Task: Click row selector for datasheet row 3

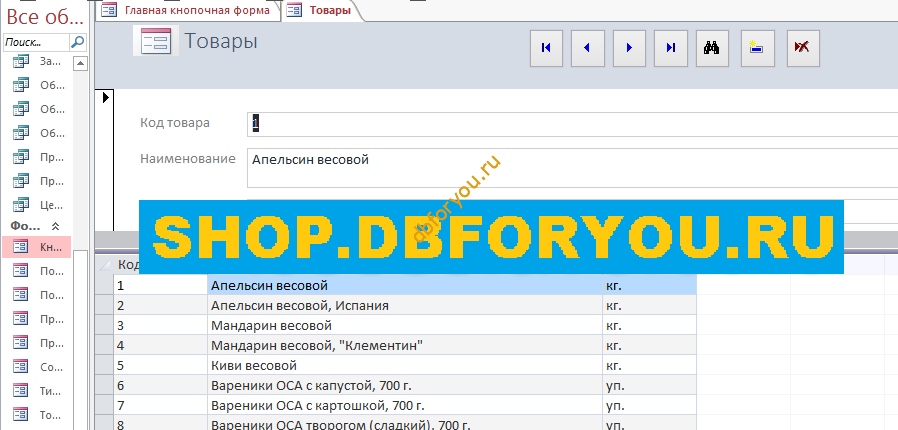Action: pyautogui.click(x=105, y=325)
